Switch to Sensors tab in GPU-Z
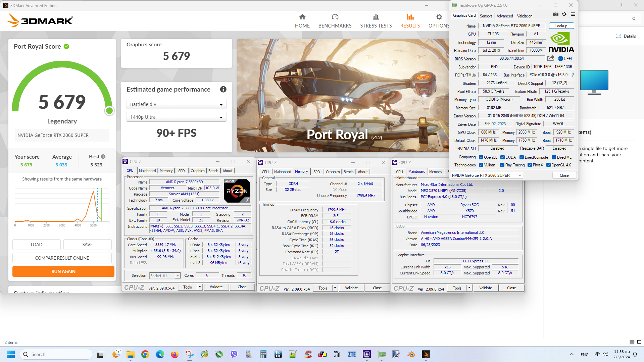This screenshot has height=362, width=644. [486, 16]
